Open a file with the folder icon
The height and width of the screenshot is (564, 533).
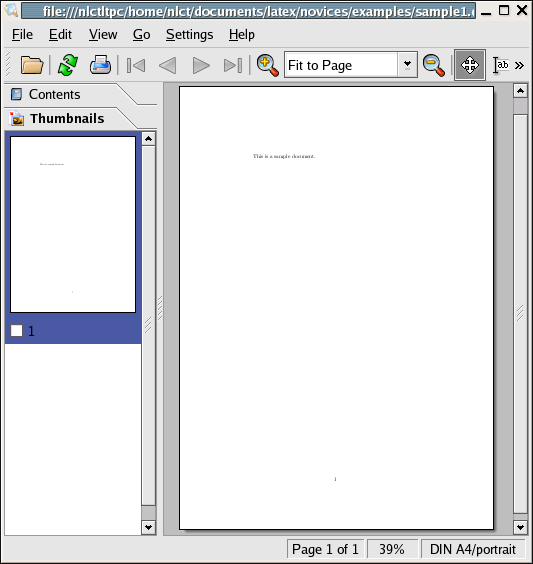32,65
